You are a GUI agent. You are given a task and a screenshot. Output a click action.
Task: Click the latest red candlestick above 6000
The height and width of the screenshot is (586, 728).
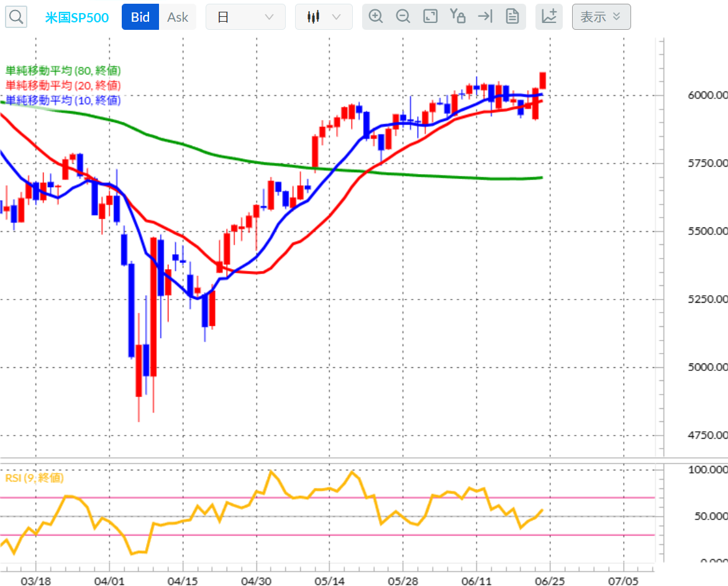(x=542, y=81)
